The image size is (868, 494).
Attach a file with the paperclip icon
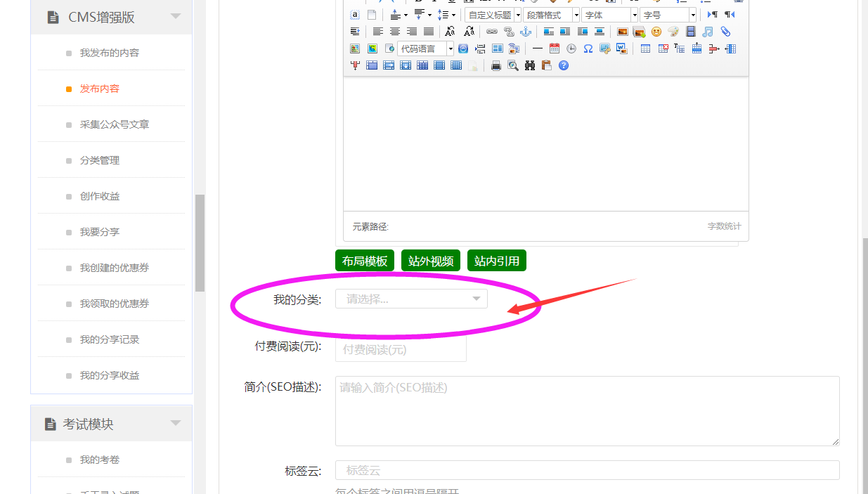(725, 32)
